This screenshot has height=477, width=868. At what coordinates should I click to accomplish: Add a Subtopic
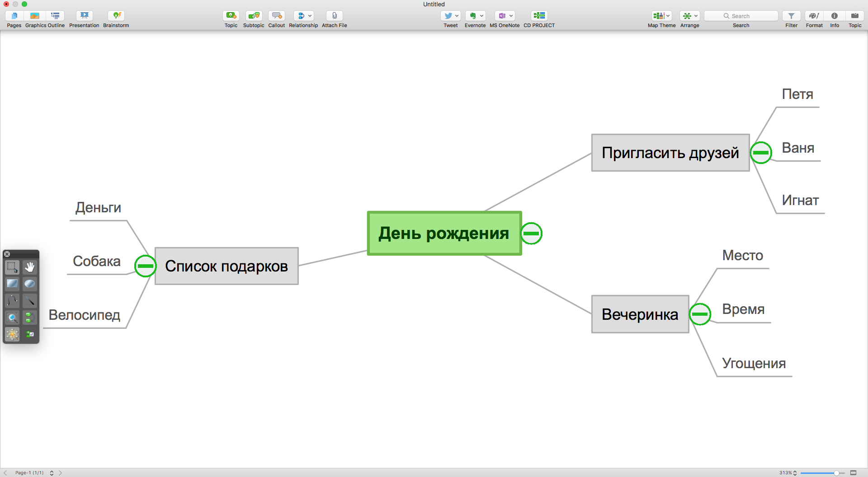254,16
